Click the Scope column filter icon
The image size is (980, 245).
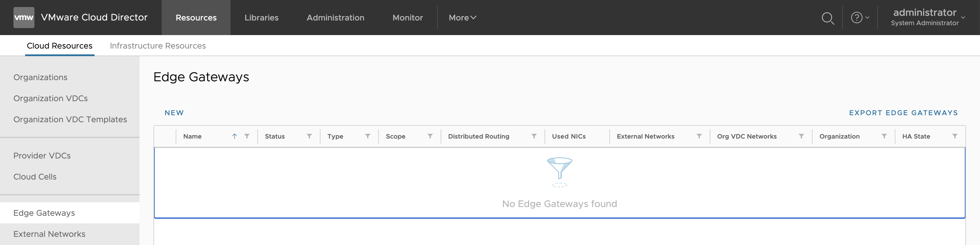point(430,137)
